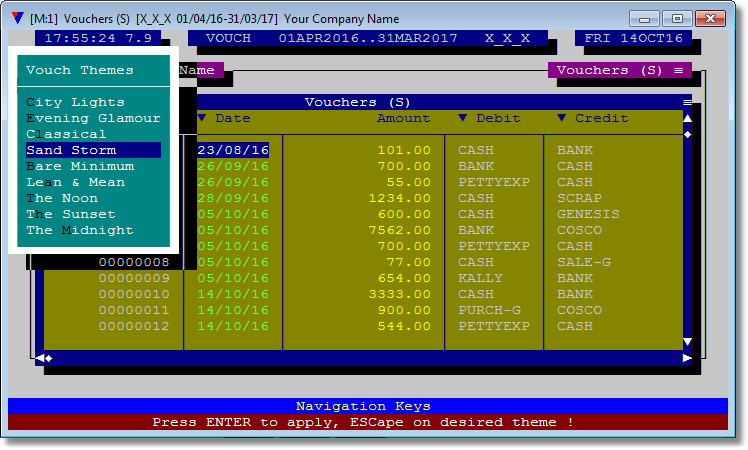
Task: Select the highlighted Sand Storm theme
Action: (94, 150)
